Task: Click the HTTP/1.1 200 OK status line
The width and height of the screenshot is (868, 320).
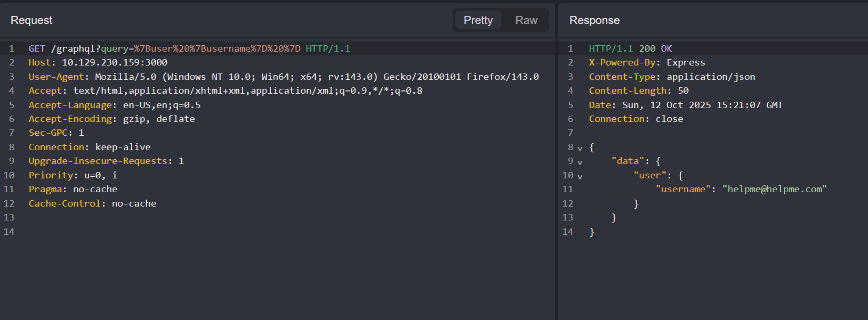Action: click(630, 48)
